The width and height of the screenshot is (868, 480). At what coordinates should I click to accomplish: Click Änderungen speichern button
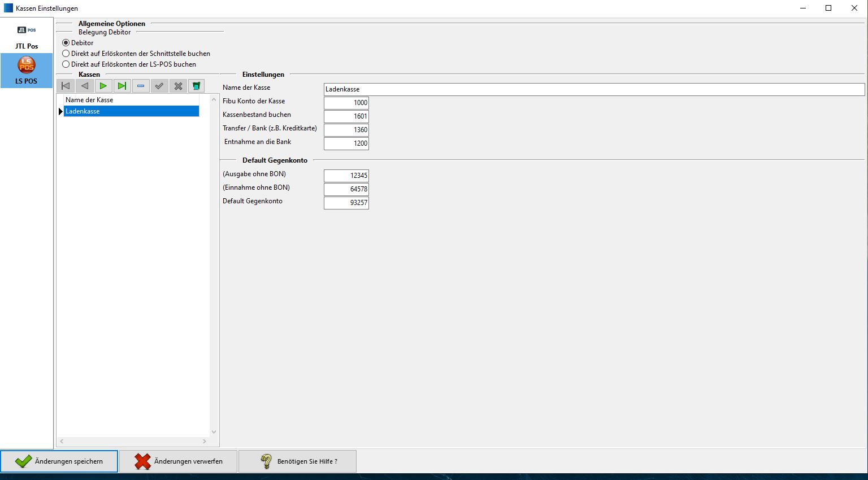tap(59, 461)
